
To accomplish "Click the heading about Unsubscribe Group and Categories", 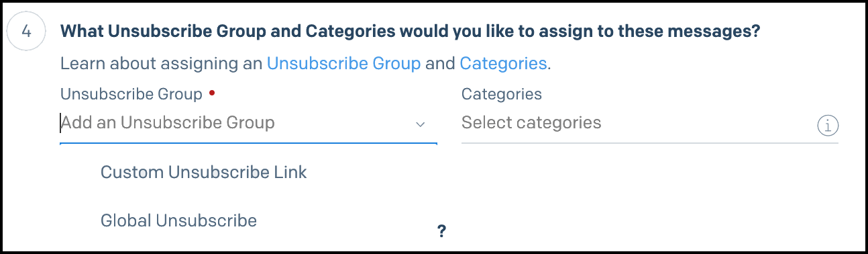I will (410, 32).
